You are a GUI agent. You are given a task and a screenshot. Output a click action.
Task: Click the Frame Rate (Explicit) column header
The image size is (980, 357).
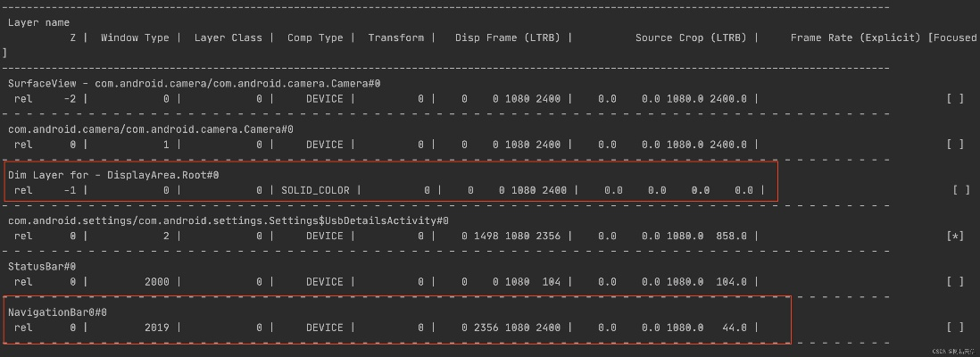click(x=855, y=37)
